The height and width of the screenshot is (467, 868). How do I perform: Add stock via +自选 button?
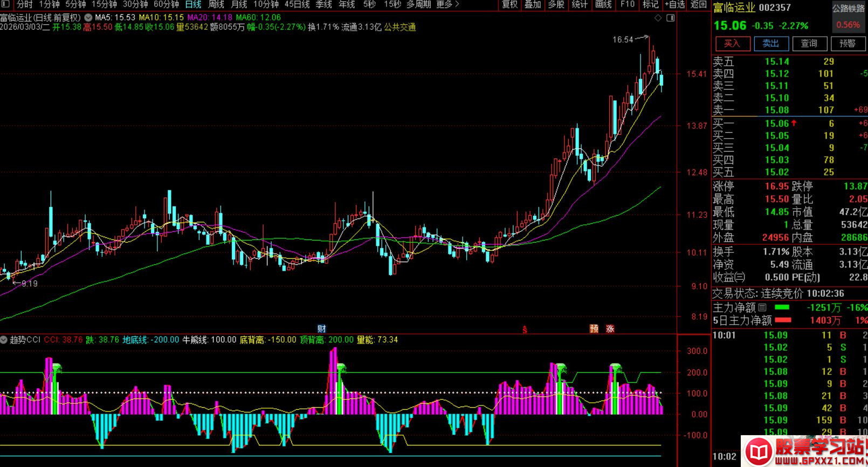(674, 4)
